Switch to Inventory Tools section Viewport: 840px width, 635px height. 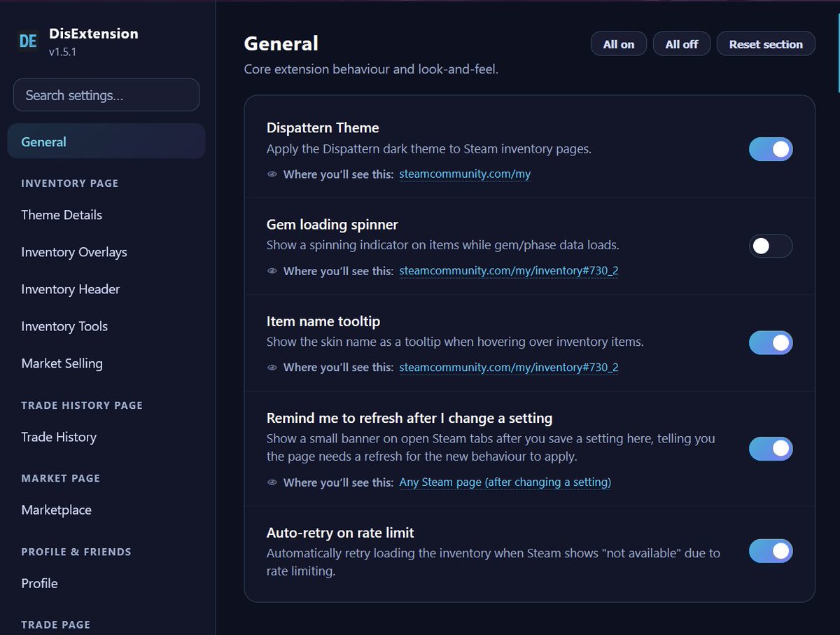point(64,326)
